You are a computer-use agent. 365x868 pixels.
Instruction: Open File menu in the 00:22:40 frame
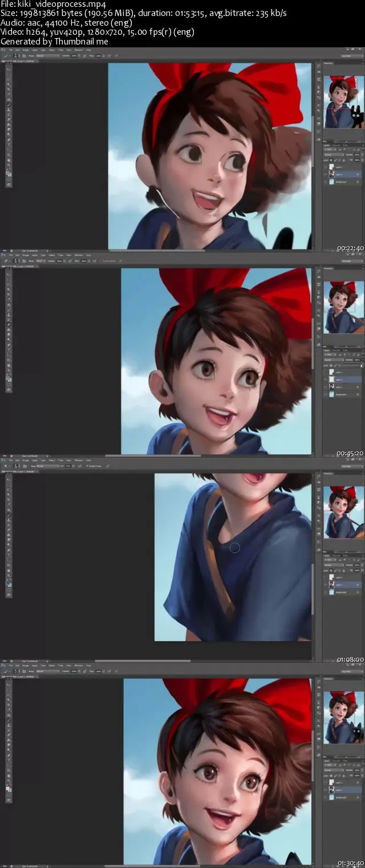(x=10, y=50)
